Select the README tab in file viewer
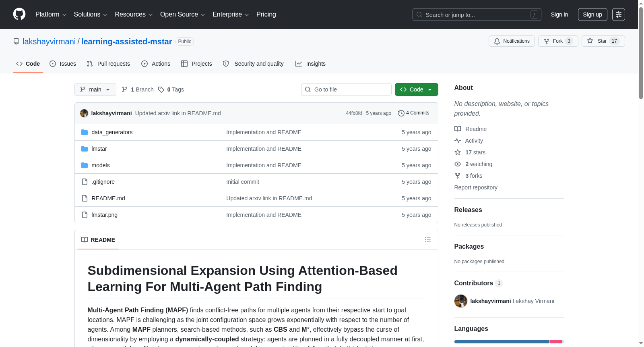This screenshot has width=644, height=347. tap(98, 240)
